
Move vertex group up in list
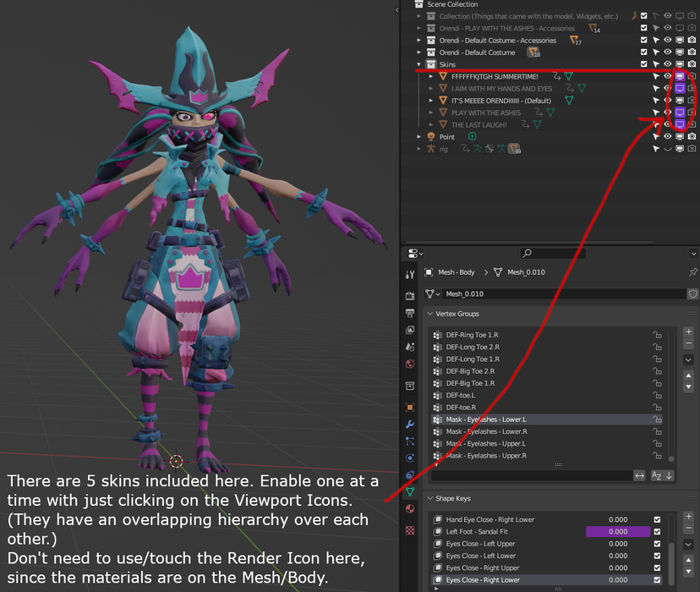pos(688,375)
